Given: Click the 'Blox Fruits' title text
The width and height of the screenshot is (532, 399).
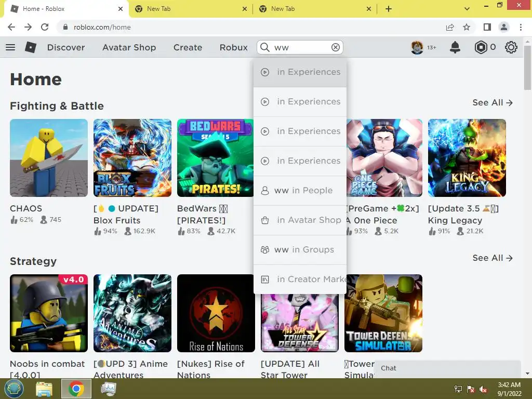Looking at the screenshot, I should 117,220.
